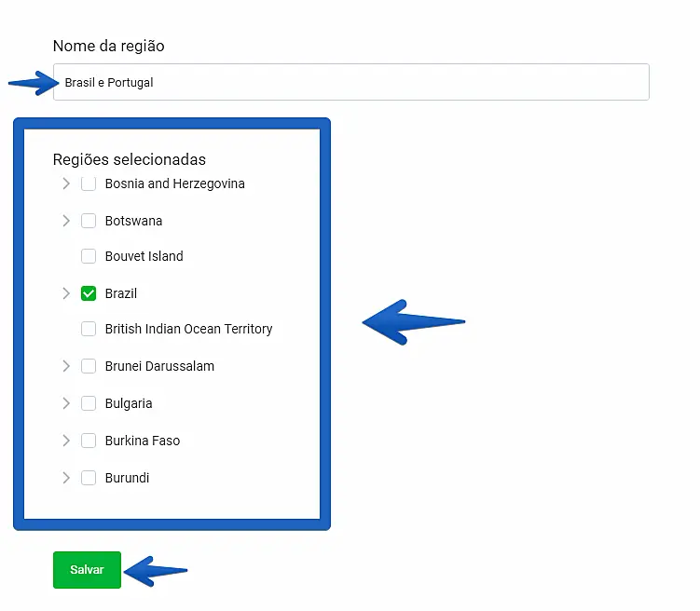
Task: Click the Nome da região text field
Action: [350, 82]
